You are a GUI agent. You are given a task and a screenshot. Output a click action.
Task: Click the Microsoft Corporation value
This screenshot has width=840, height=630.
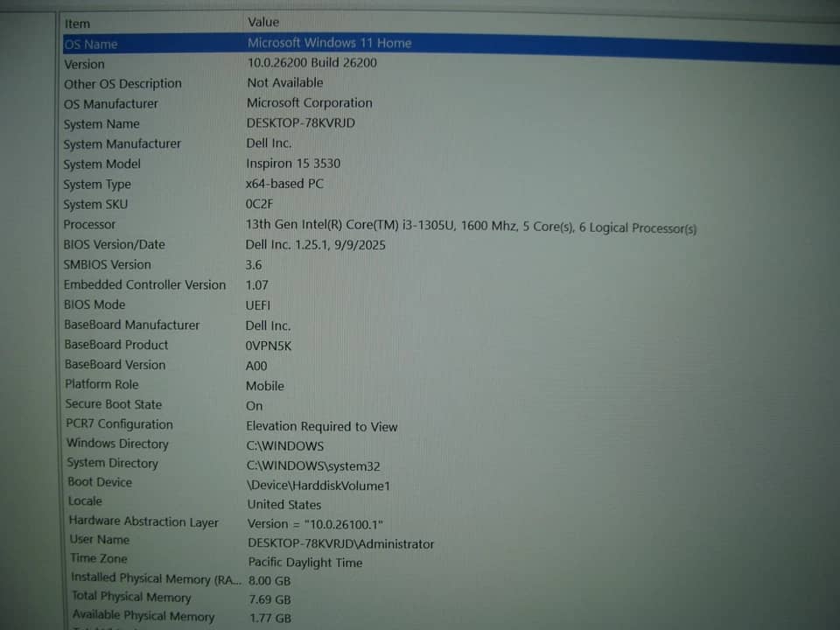pyautogui.click(x=309, y=103)
